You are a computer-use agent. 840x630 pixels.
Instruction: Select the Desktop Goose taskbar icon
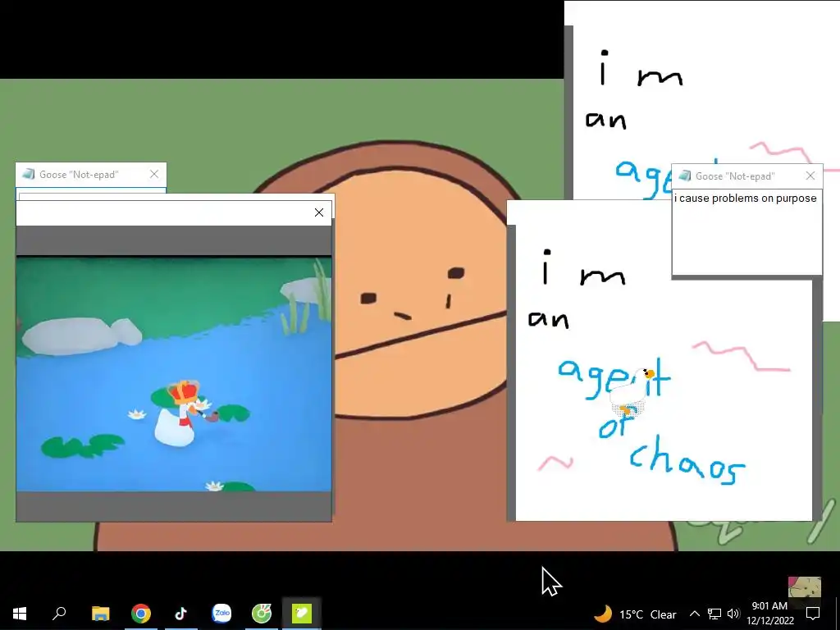click(302, 614)
